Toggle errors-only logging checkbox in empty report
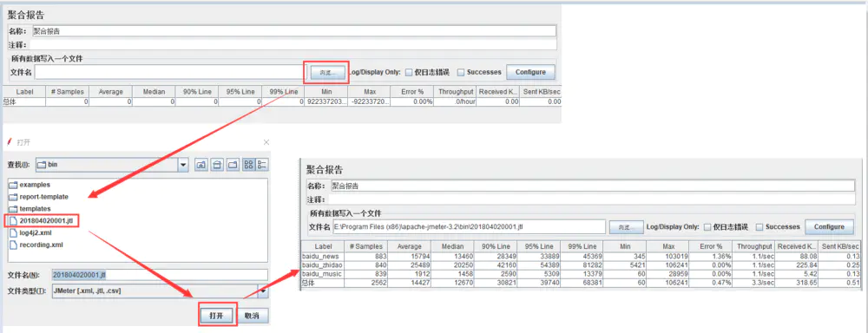The height and width of the screenshot is (333, 868). [409, 72]
